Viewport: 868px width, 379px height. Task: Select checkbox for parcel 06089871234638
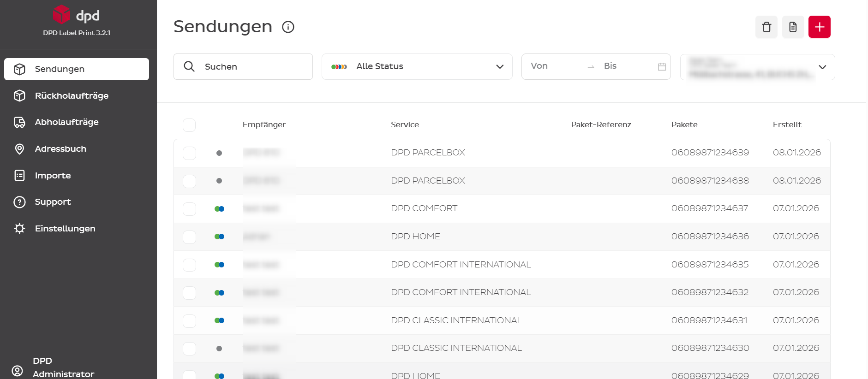[x=189, y=181]
